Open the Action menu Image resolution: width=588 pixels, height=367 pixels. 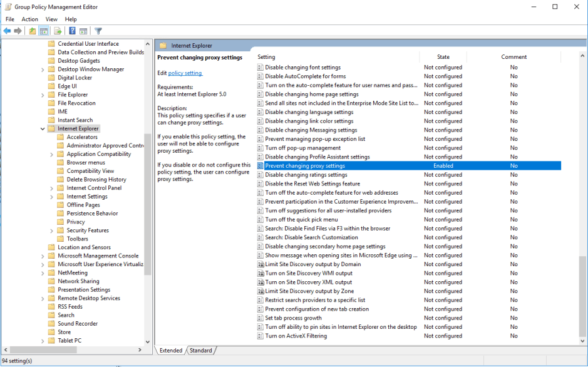click(x=29, y=19)
